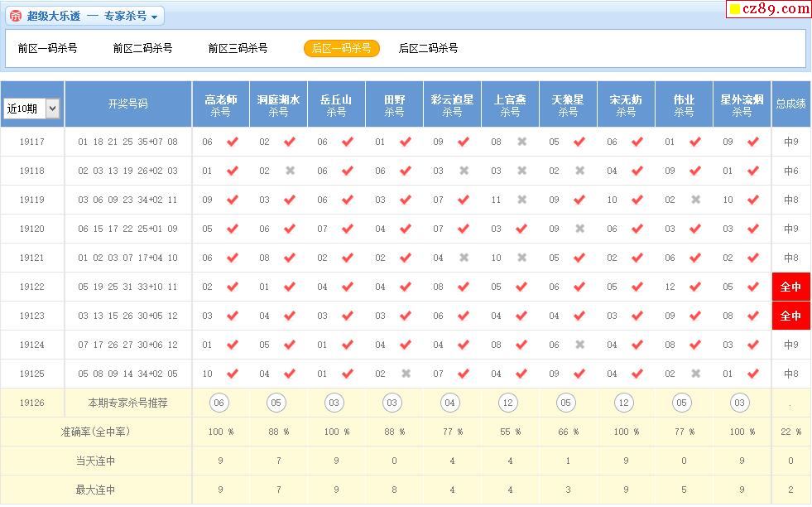Click the red check in 上官燕 column, row 19120
The image size is (812, 507).
521,229
